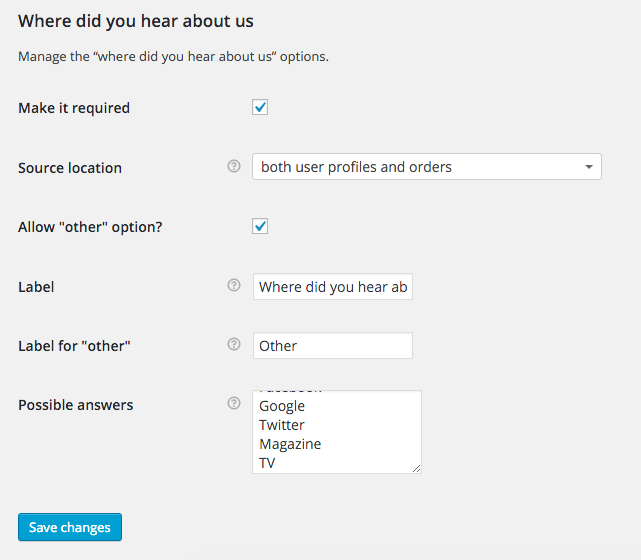Click the Save changes button

70,527
